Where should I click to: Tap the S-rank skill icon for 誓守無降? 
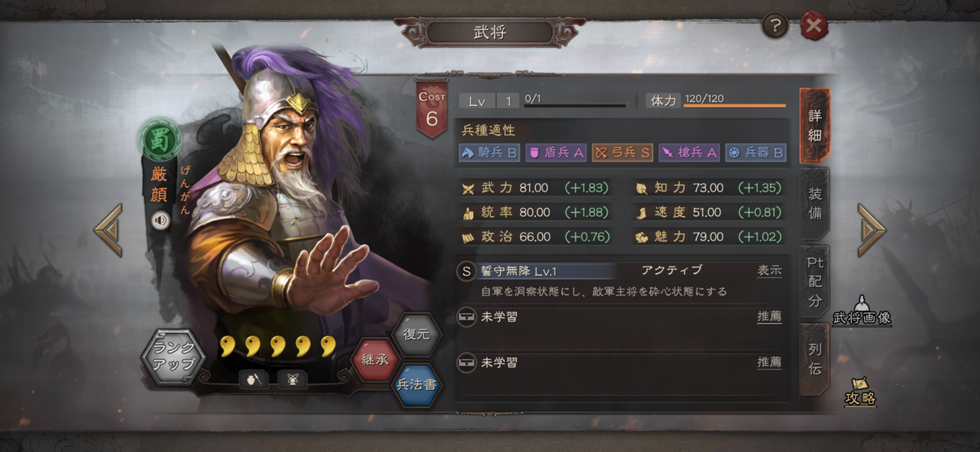[x=466, y=271]
